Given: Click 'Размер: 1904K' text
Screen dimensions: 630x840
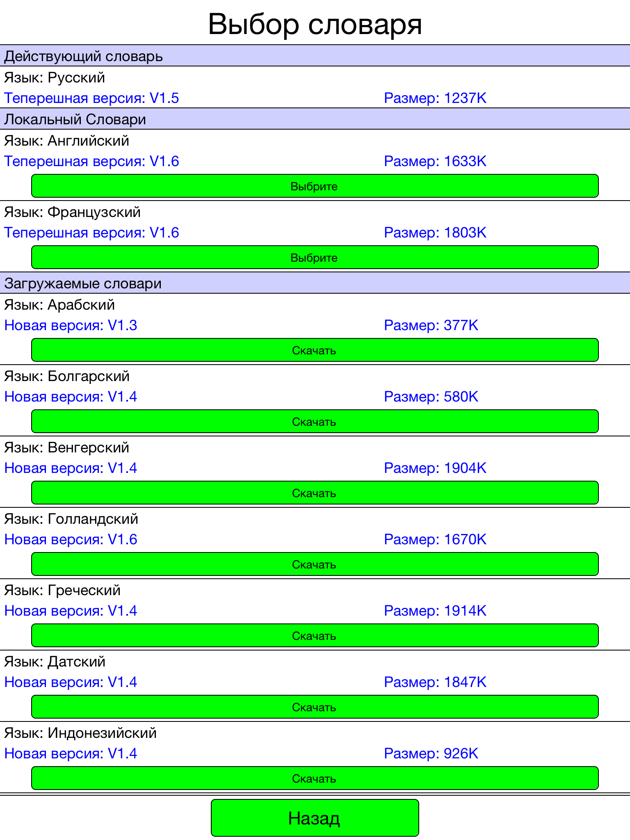Looking at the screenshot, I should tap(435, 468).
